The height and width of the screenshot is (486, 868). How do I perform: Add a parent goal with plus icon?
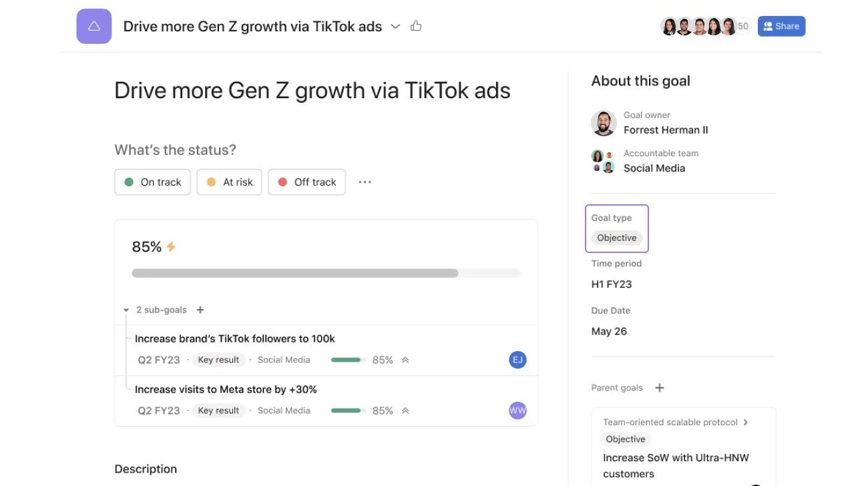(x=660, y=388)
